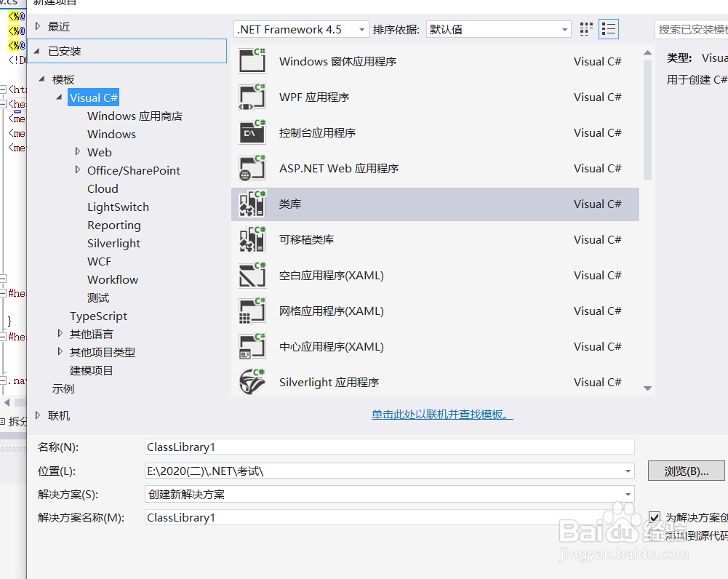The height and width of the screenshot is (579, 728).
Task: Toggle the 添加到源代码管理 checkbox
Action: pos(654,535)
